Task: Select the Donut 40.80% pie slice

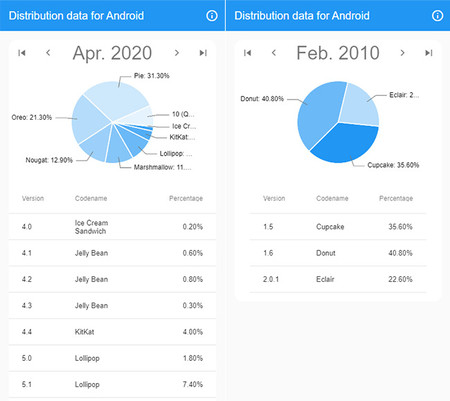Action: pyautogui.click(x=317, y=113)
